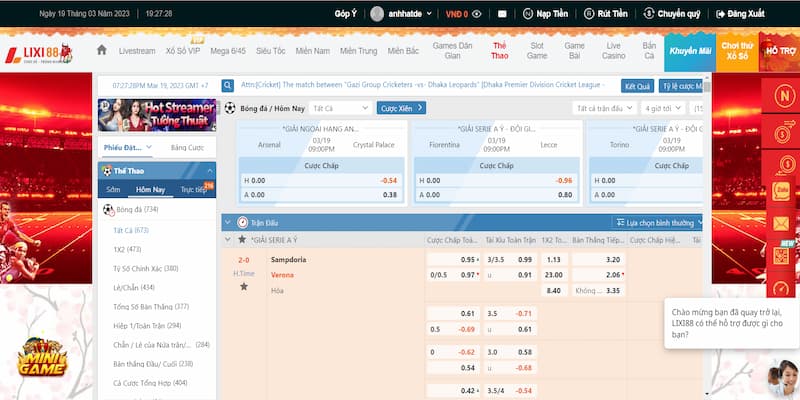Open the Tất cả trận đấu dropdown
Viewport: 800px width, 400px height.
coord(604,108)
